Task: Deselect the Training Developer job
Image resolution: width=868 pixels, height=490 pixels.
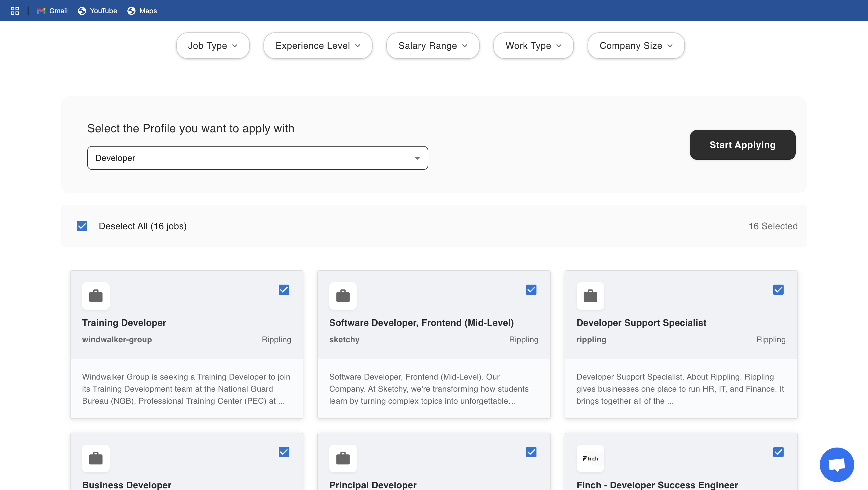Action: [x=284, y=290]
